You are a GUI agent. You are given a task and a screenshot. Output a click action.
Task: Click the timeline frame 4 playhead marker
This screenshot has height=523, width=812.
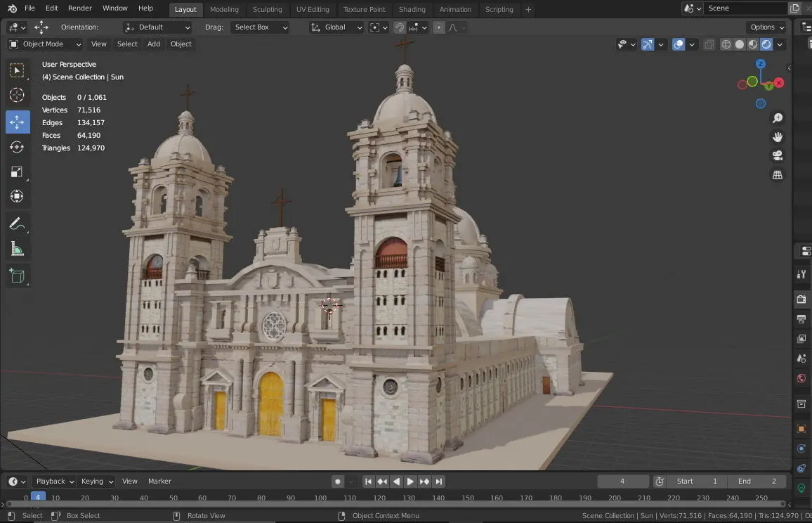(x=38, y=498)
